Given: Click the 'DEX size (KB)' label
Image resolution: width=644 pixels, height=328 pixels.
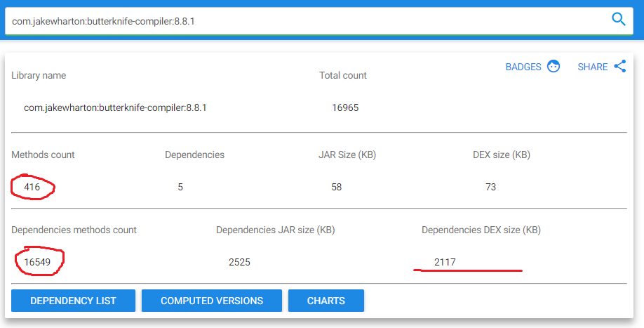Looking at the screenshot, I should point(502,155).
